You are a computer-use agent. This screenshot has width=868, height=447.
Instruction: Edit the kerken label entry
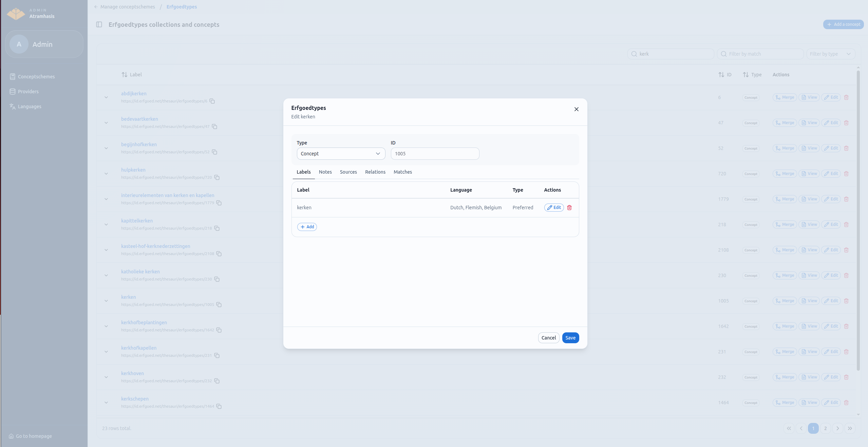(554, 208)
